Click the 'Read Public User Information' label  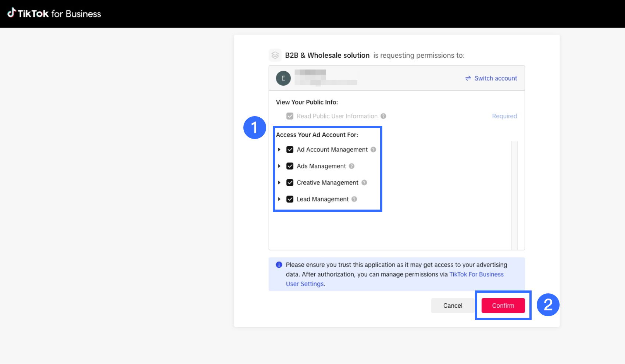pyautogui.click(x=337, y=116)
